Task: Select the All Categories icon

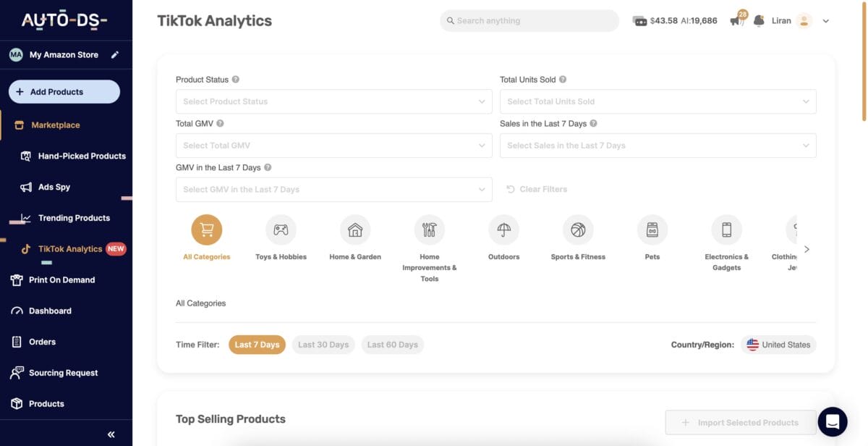Action: click(206, 229)
